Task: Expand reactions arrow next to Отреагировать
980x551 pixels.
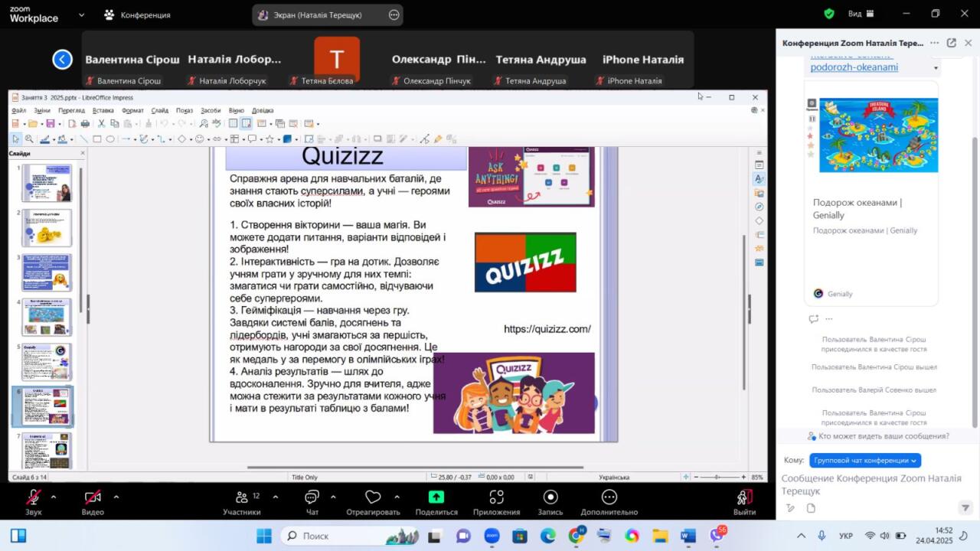Action: 396,497
